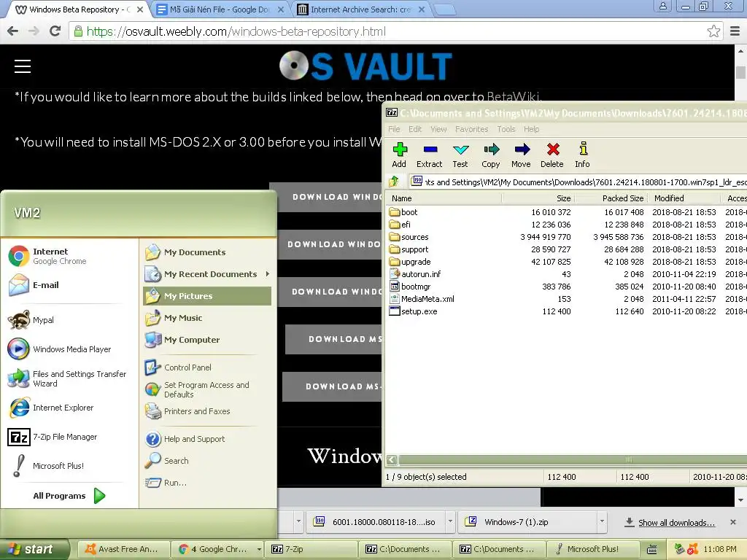Open the File menu in 7-Zip

pos(394,129)
